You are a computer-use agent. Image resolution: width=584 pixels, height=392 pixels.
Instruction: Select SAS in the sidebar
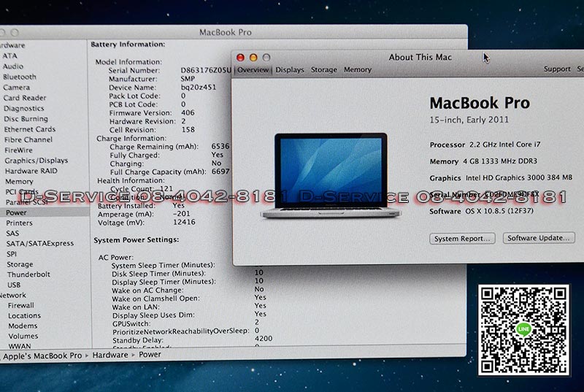point(12,234)
